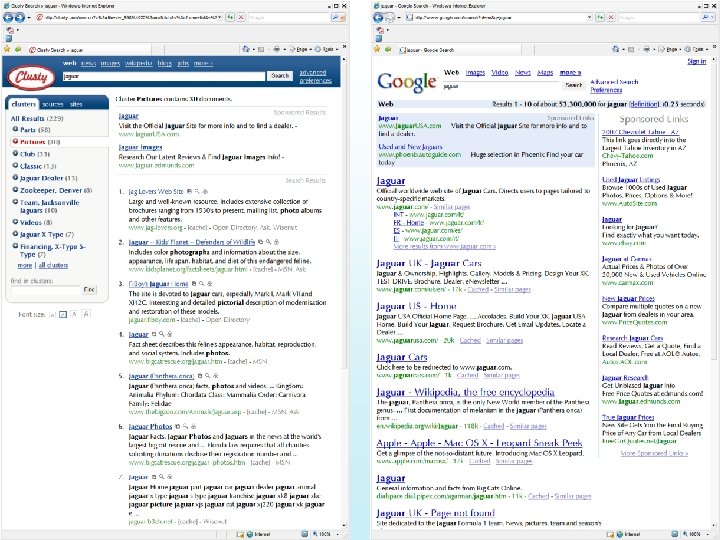Open More Sponsored Links on Google

pos(654,453)
